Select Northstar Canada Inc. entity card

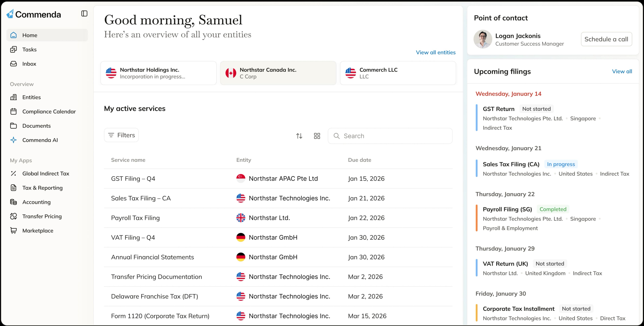click(278, 73)
